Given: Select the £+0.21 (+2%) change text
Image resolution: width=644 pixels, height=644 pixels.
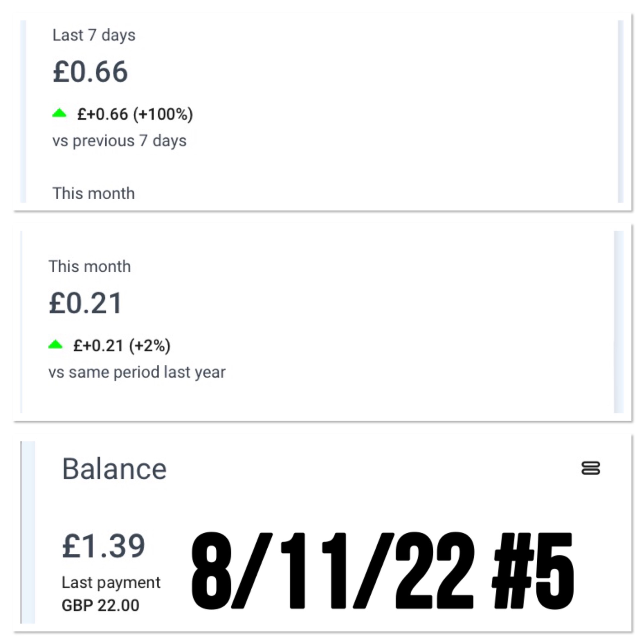Looking at the screenshot, I should [122, 345].
